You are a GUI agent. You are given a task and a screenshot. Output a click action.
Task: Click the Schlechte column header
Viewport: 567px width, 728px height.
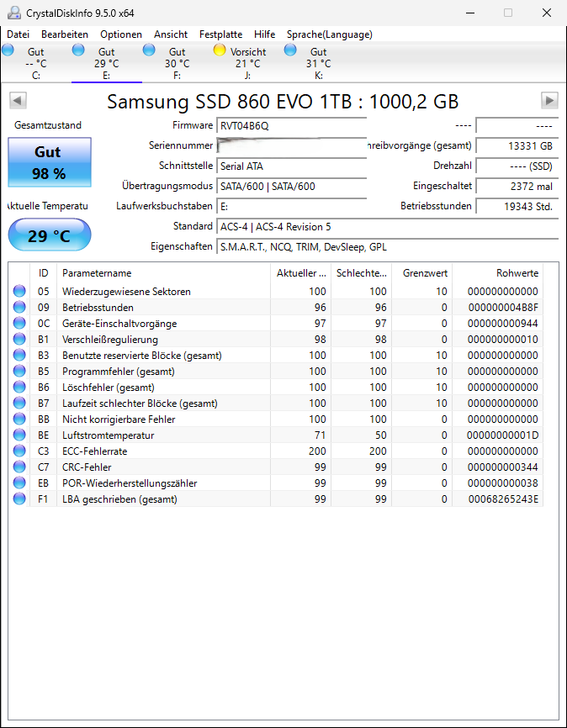(x=361, y=273)
